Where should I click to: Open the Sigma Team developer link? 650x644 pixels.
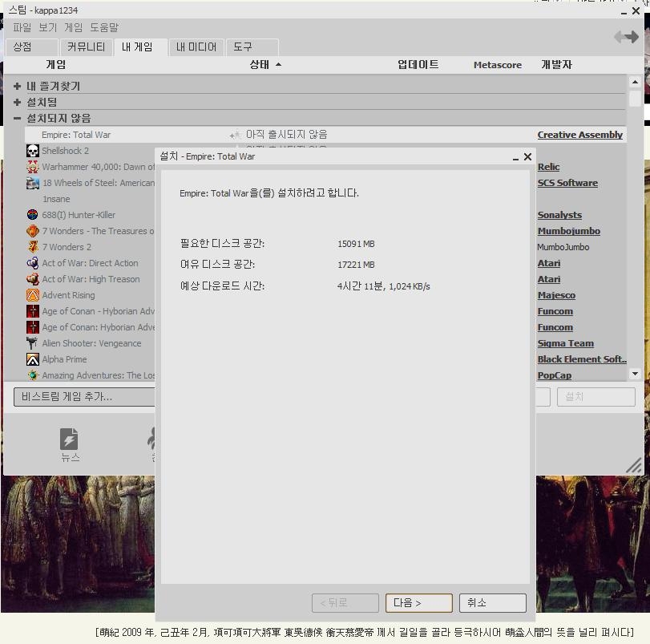pyautogui.click(x=565, y=343)
